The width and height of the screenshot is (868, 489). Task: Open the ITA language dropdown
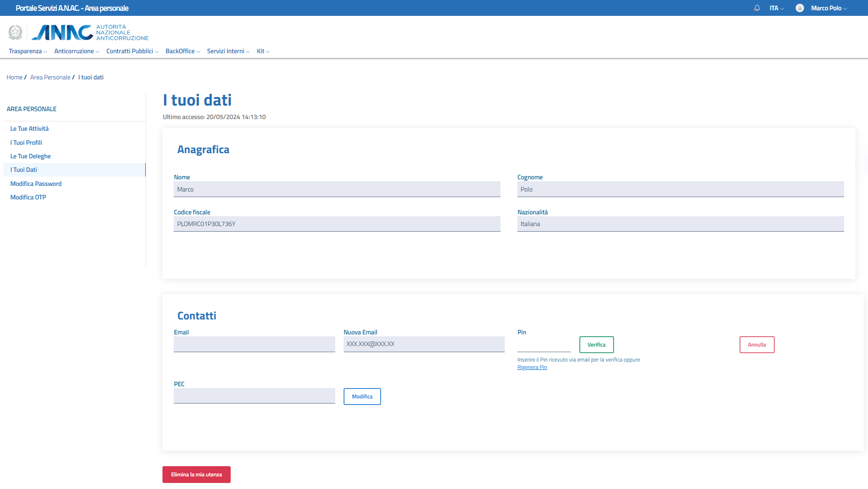(776, 8)
